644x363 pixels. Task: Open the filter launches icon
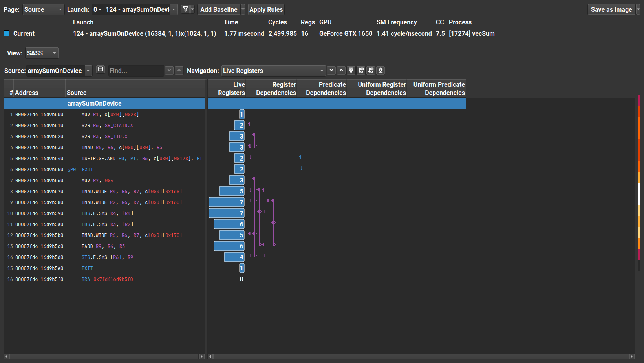(x=185, y=9)
